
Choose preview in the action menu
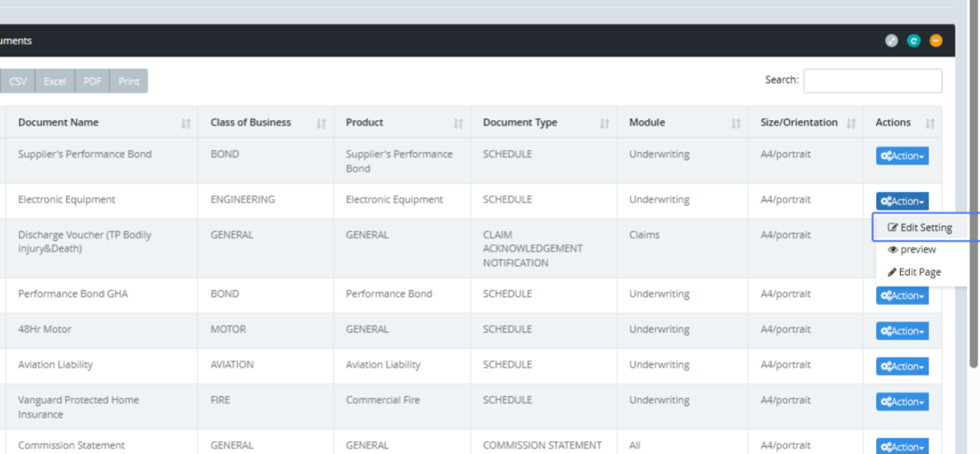click(912, 250)
